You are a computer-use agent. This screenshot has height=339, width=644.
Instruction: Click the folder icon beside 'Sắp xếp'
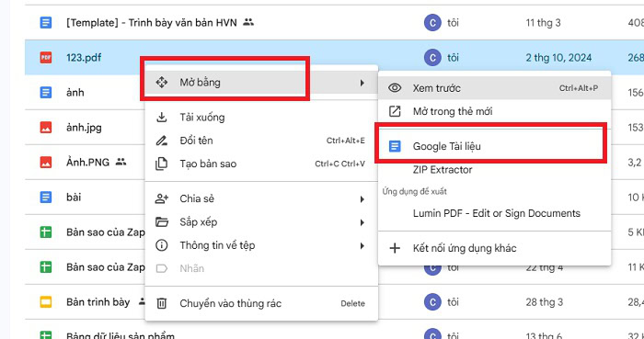[161, 222]
